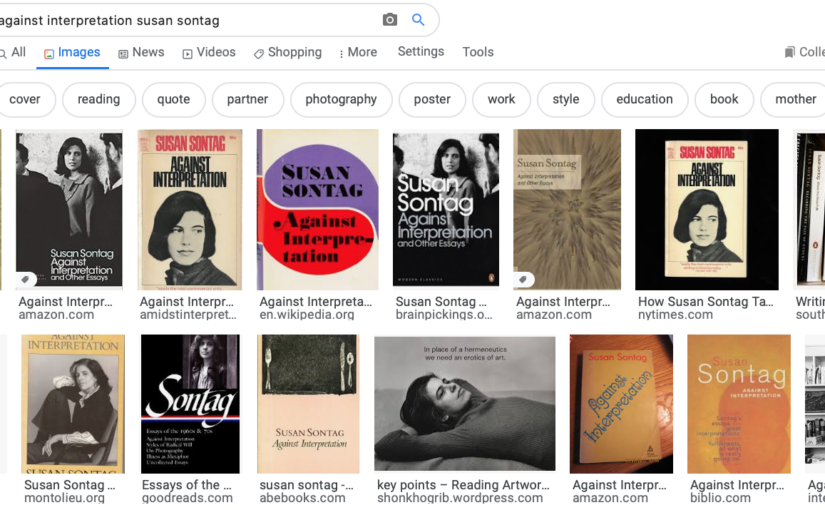This screenshot has height=510, width=825.
Task: Click the tag badge on tan Amazon cover
Action: [x=524, y=279]
